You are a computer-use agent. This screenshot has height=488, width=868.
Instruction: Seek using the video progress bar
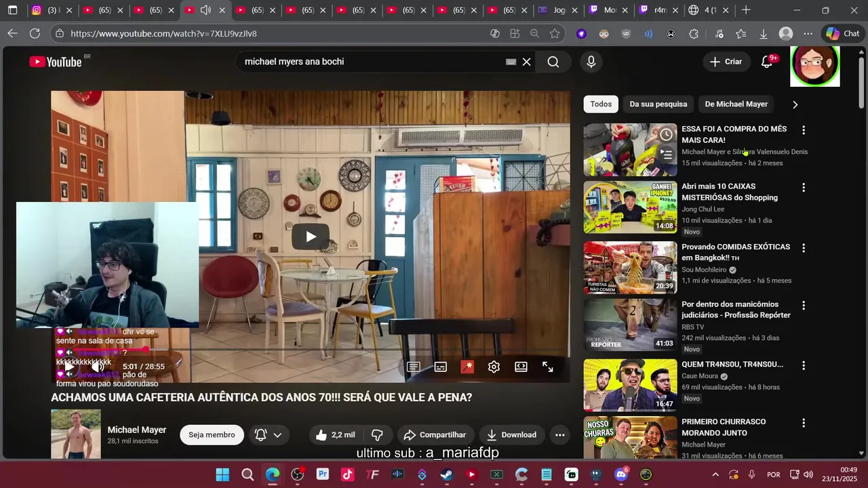[x=311, y=350]
